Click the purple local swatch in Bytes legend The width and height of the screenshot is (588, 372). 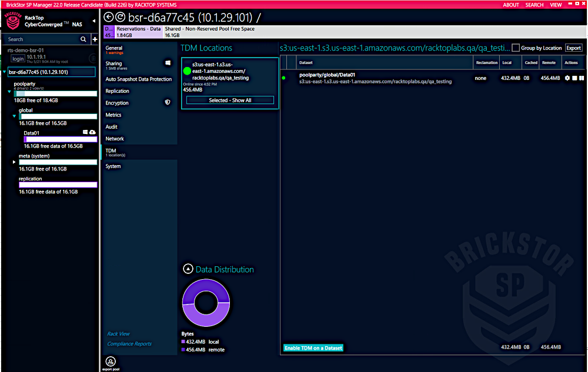pyautogui.click(x=183, y=341)
